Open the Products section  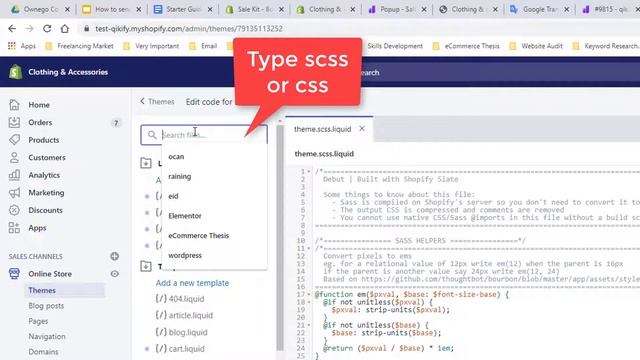pos(44,140)
